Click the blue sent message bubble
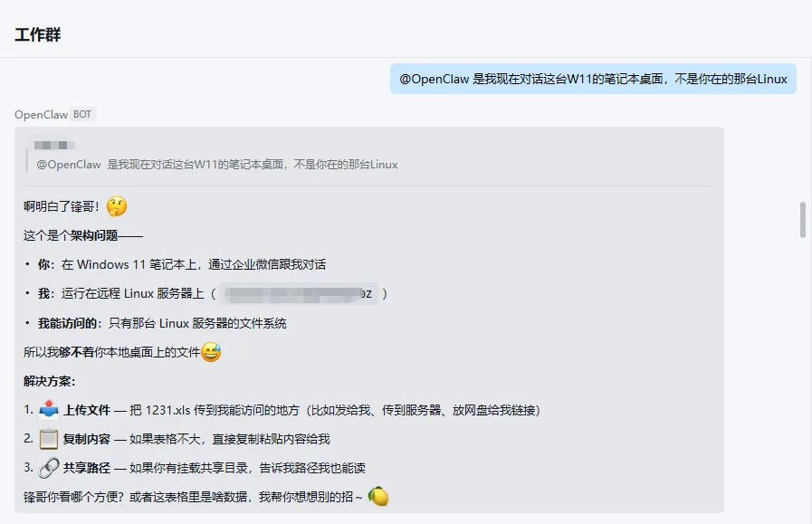 click(x=593, y=79)
